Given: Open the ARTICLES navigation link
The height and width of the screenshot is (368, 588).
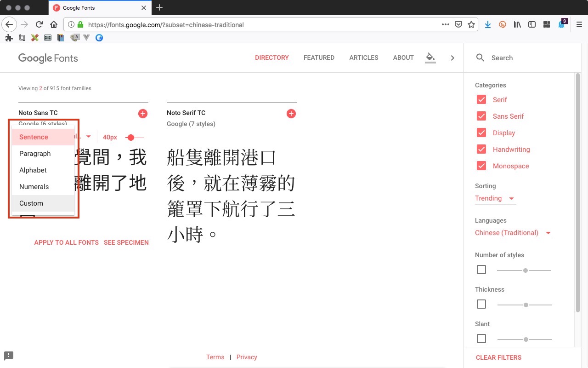Looking at the screenshot, I should [x=364, y=57].
